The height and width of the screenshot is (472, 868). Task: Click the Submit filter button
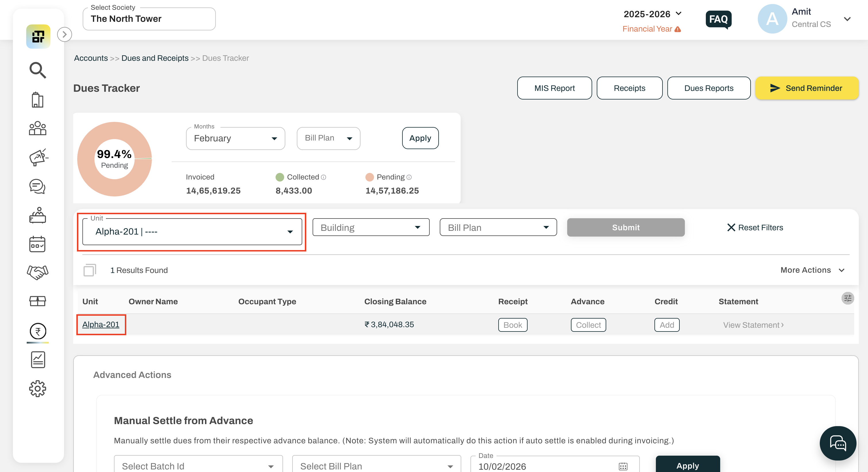[625, 228]
